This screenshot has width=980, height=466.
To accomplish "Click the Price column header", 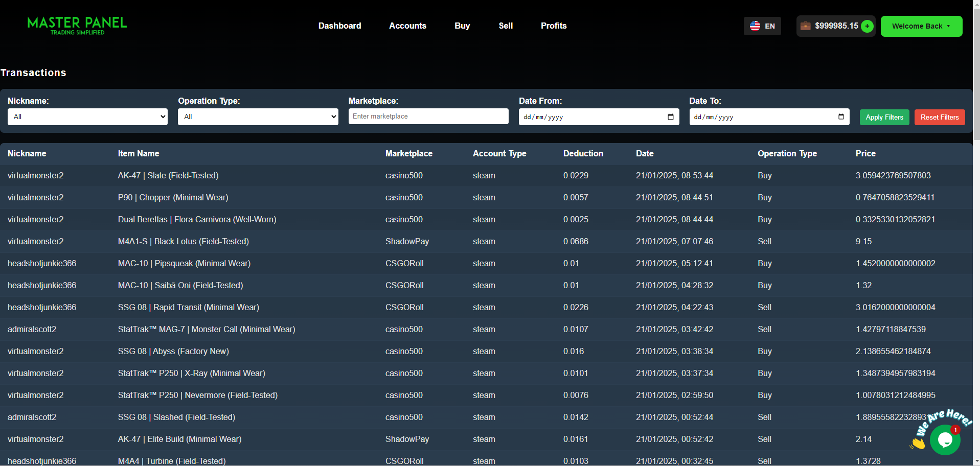I will pyautogui.click(x=865, y=153).
